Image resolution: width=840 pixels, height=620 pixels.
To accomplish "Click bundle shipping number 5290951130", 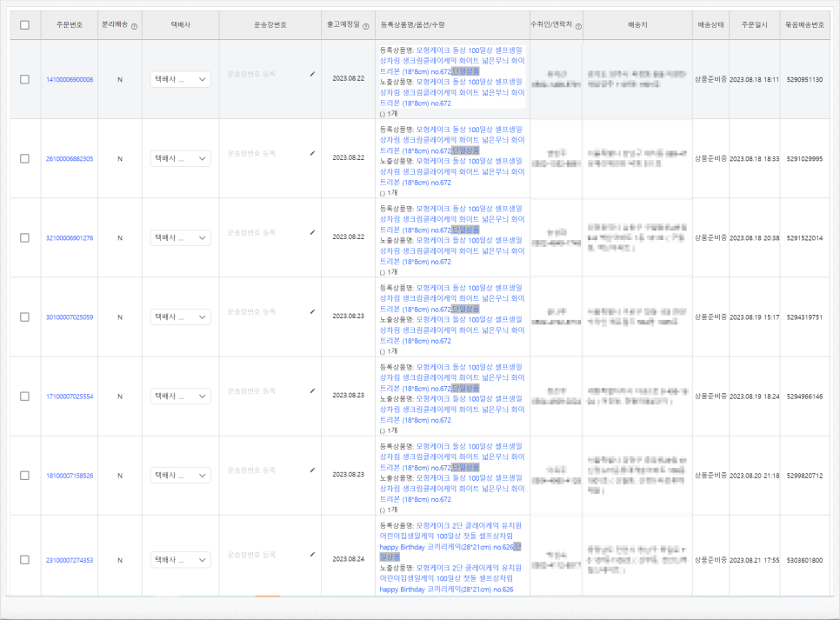I will tap(804, 80).
